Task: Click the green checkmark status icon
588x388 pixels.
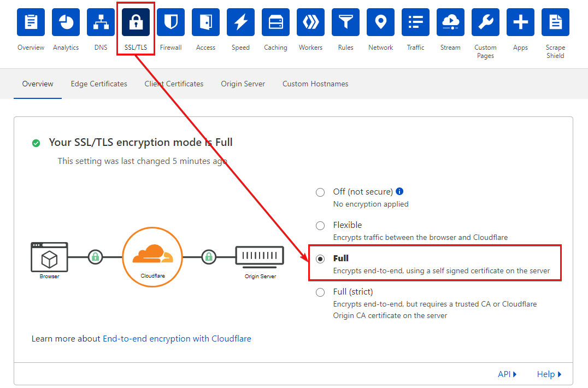Action: [x=36, y=143]
